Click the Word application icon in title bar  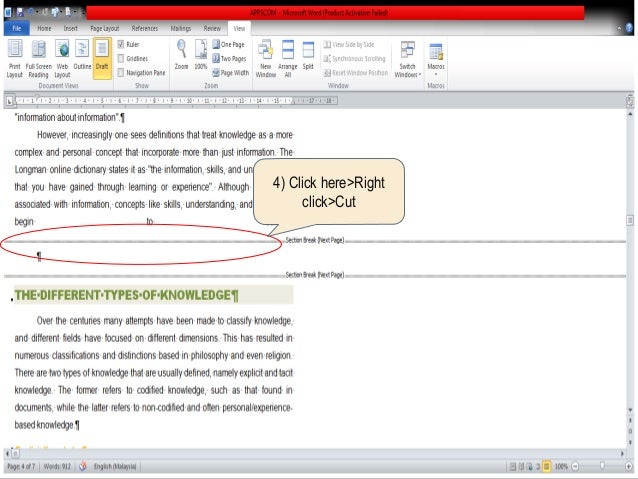tap(8, 13)
